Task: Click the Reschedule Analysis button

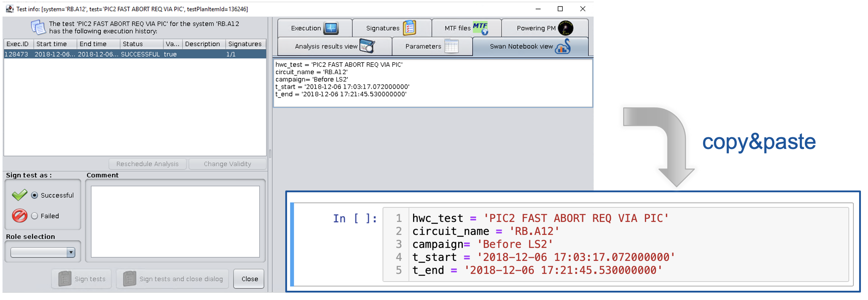Action: coord(147,164)
